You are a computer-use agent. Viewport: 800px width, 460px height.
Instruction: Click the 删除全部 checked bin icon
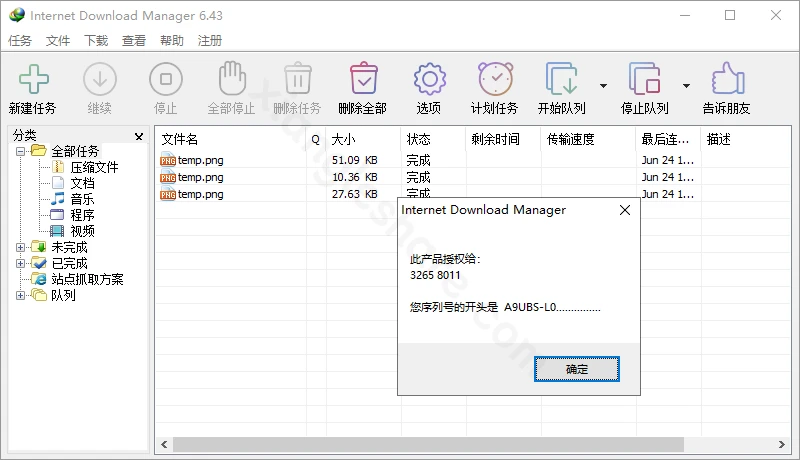(x=364, y=78)
